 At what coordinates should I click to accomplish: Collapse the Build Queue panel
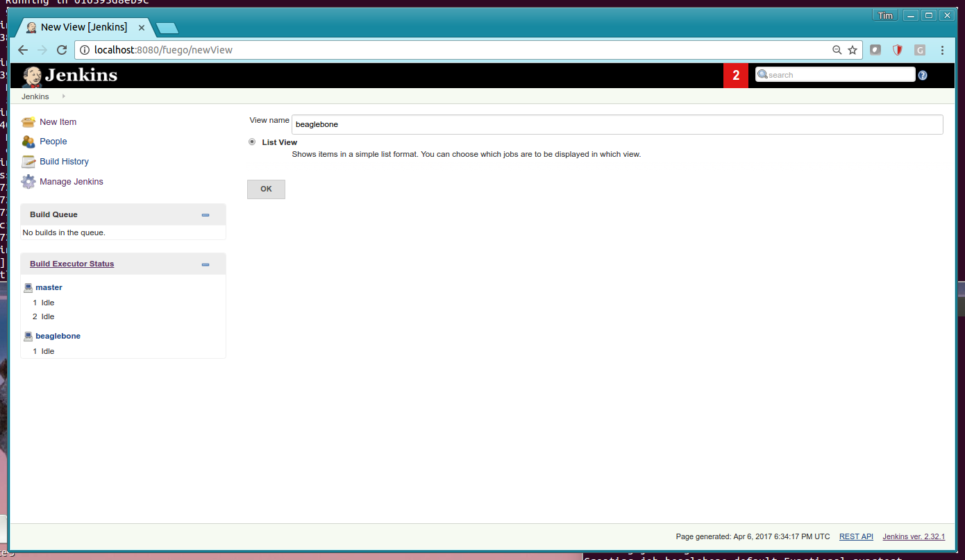click(205, 215)
